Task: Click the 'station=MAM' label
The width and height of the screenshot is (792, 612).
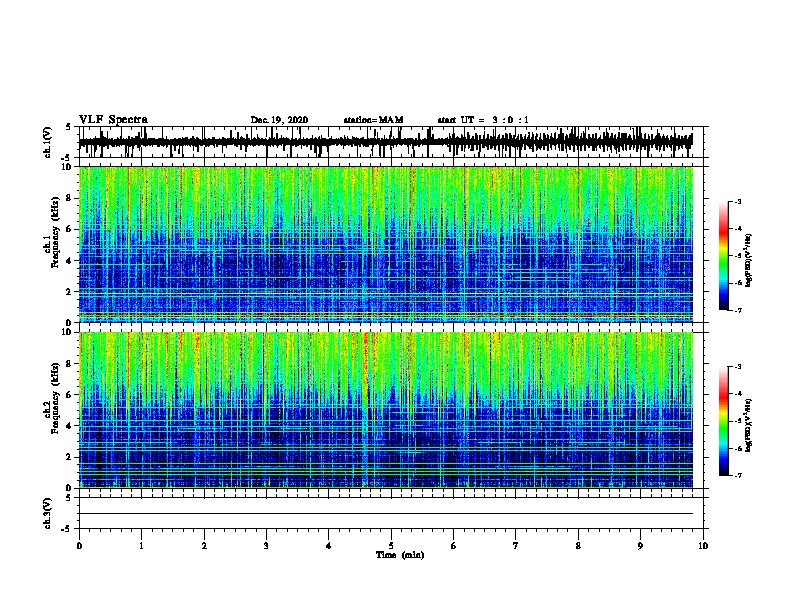Action: click(373, 120)
